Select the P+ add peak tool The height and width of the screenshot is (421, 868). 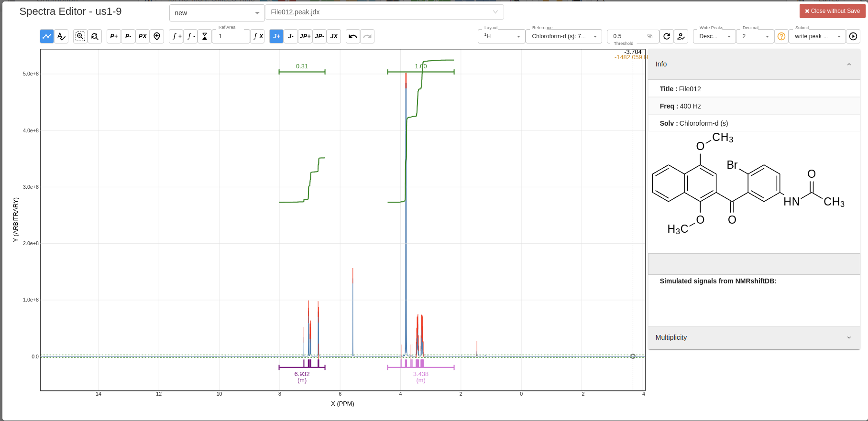(x=114, y=36)
